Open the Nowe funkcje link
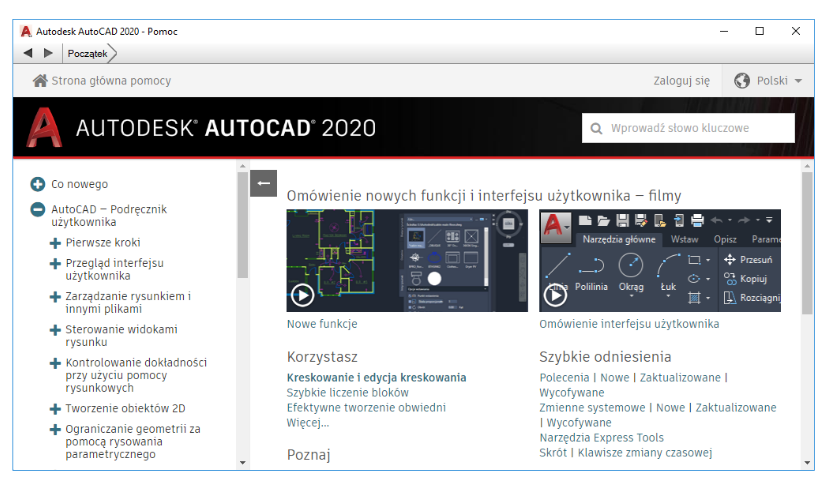This screenshot has width=822, height=489. [322, 324]
